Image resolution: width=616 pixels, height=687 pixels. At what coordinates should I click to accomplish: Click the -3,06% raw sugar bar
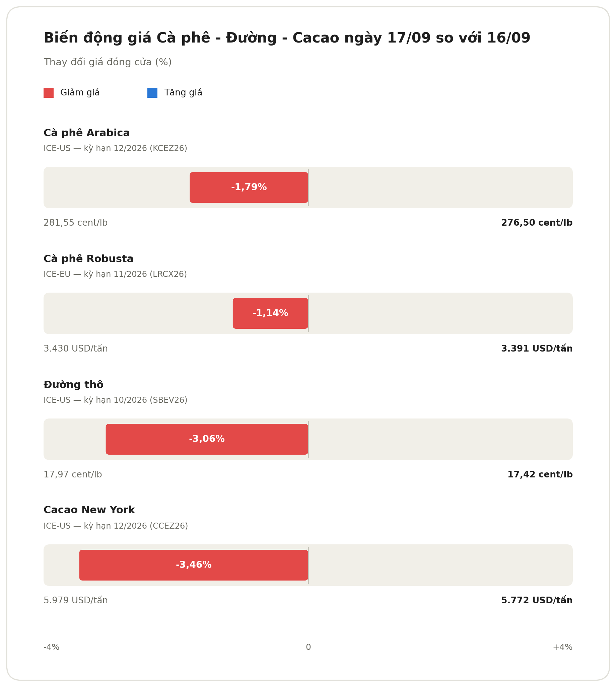[x=207, y=439]
